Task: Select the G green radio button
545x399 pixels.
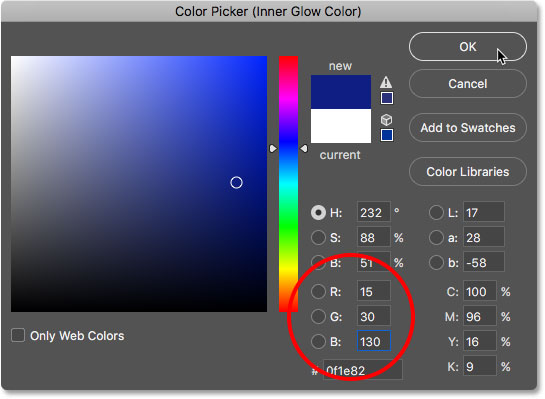Action: pos(318,317)
